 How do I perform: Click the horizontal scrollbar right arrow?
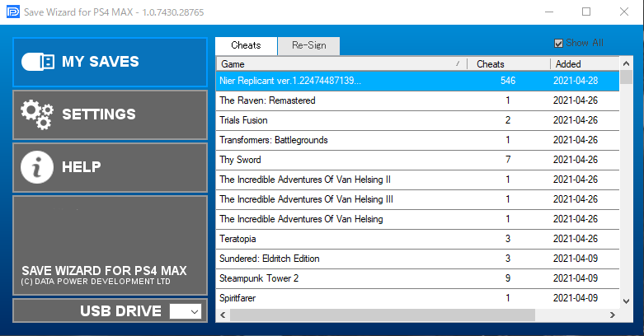(x=613, y=315)
